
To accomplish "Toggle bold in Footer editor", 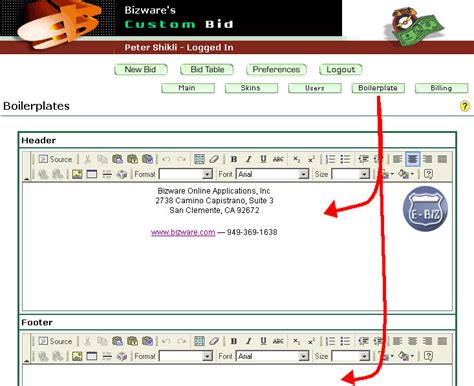I will (x=234, y=341).
